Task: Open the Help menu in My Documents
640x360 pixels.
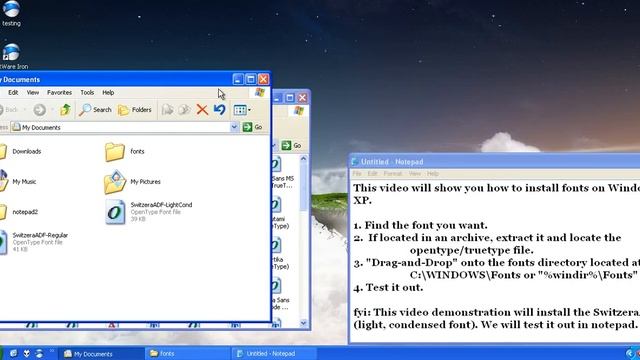Action: [x=108, y=93]
